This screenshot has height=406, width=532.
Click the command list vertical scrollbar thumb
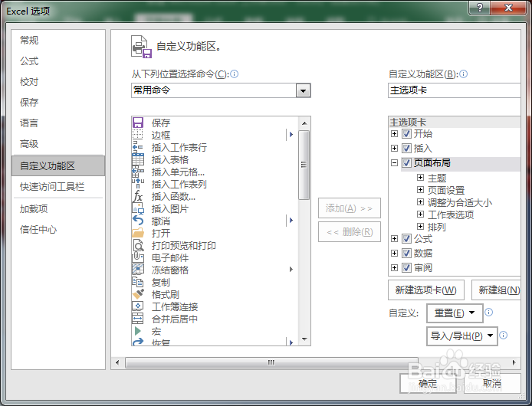pyautogui.click(x=304, y=165)
